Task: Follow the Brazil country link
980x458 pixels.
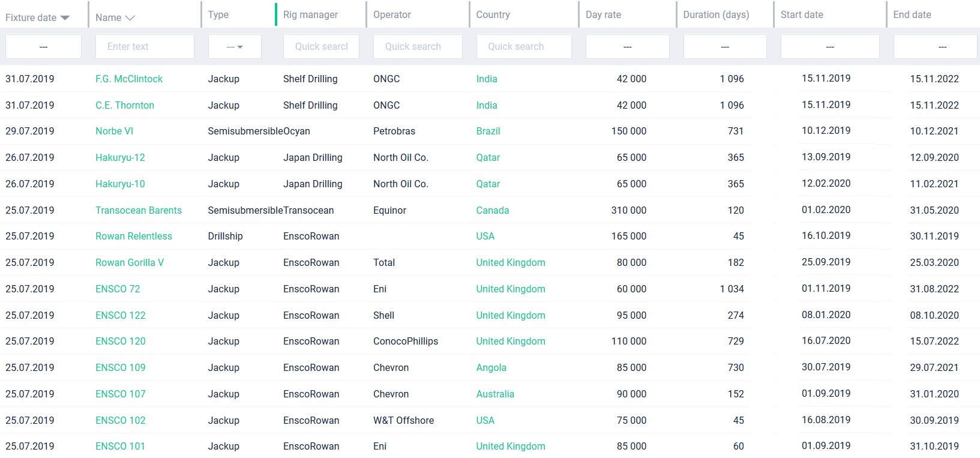Action: click(488, 131)
